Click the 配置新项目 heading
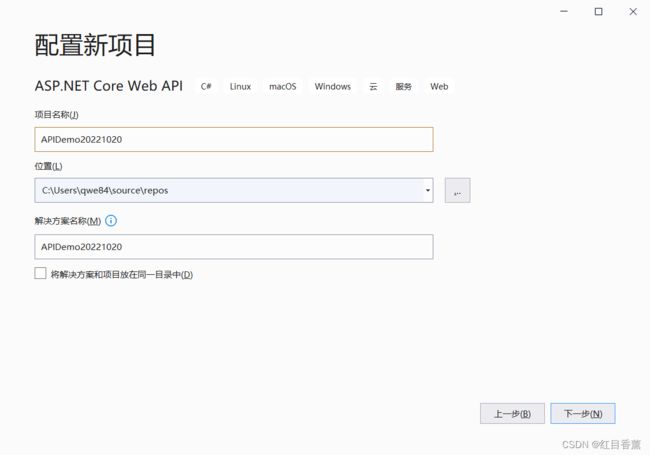Screen dimensions: 650x455 (x=95, y=45)
